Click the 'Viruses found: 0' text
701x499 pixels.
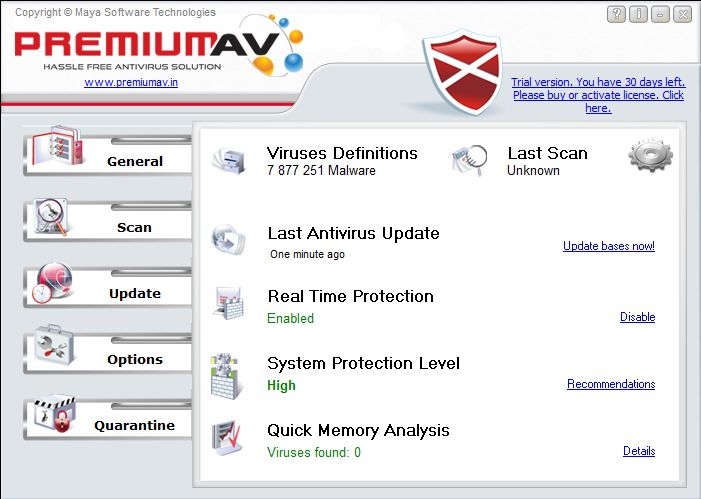pos(314,452)
